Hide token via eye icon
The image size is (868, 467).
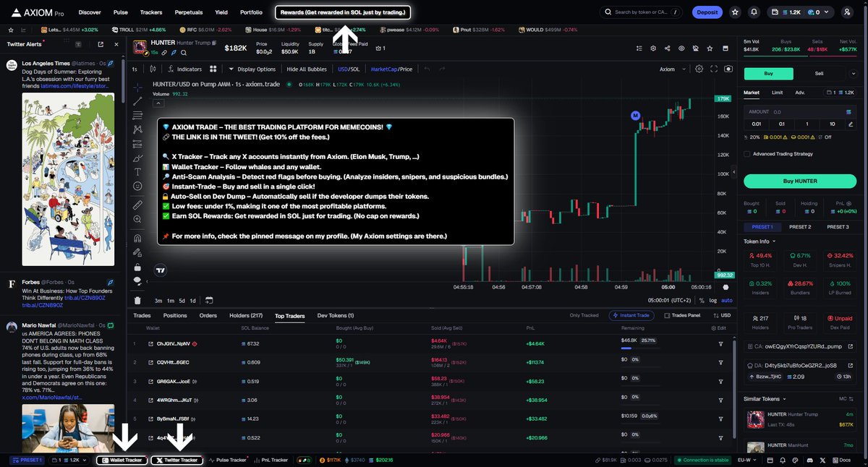[x=681, y=48]
